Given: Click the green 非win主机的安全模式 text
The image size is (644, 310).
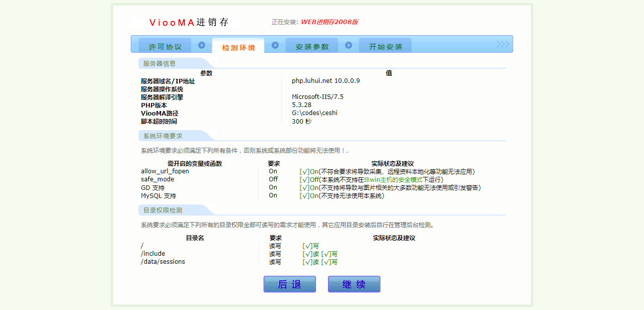Looking at the screenshot, I should pos(393,180).
